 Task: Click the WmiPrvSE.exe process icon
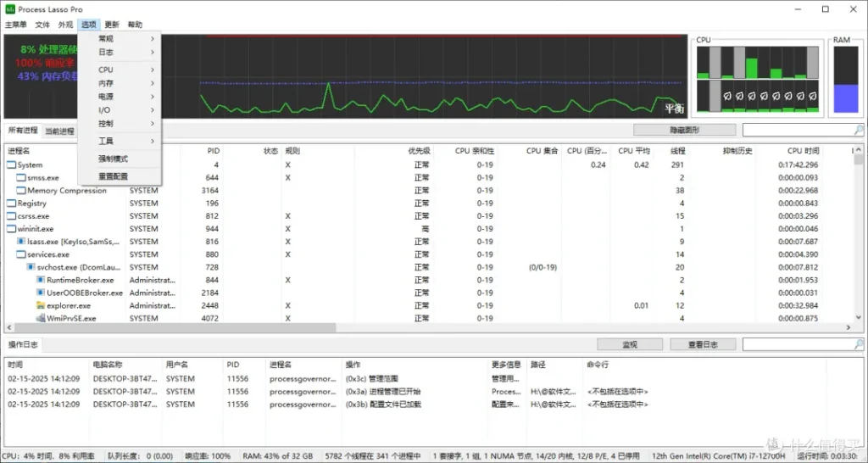[x=41, y=318]
